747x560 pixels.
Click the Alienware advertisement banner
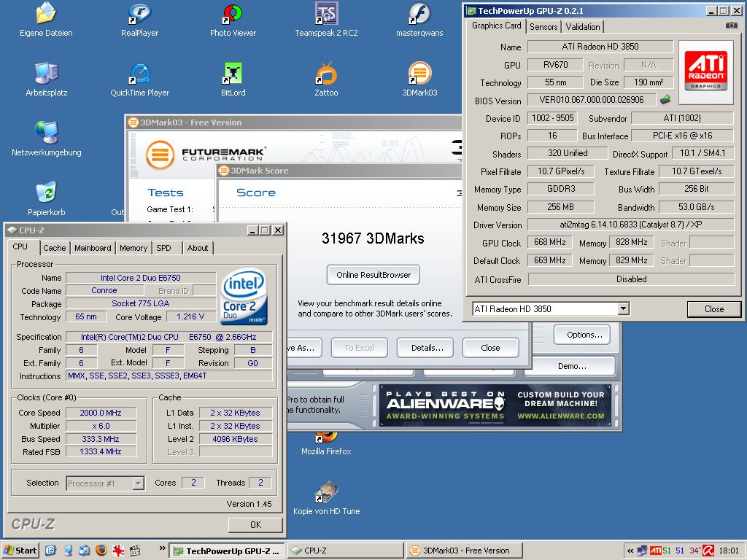[x=495, y=405]
